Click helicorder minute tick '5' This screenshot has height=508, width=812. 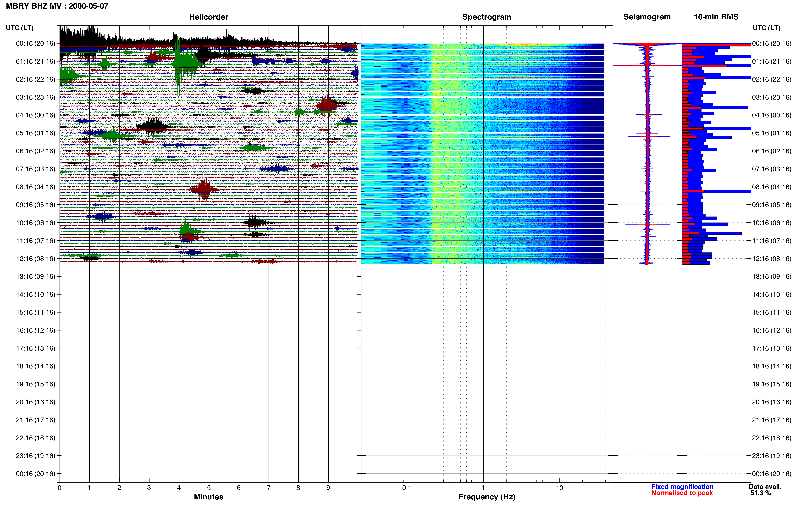(x=209, y=487)
